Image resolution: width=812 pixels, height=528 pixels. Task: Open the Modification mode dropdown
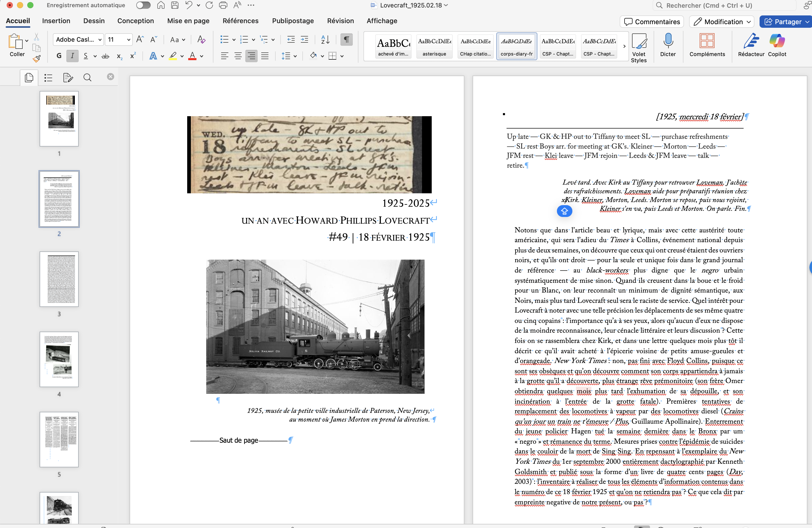722,22
